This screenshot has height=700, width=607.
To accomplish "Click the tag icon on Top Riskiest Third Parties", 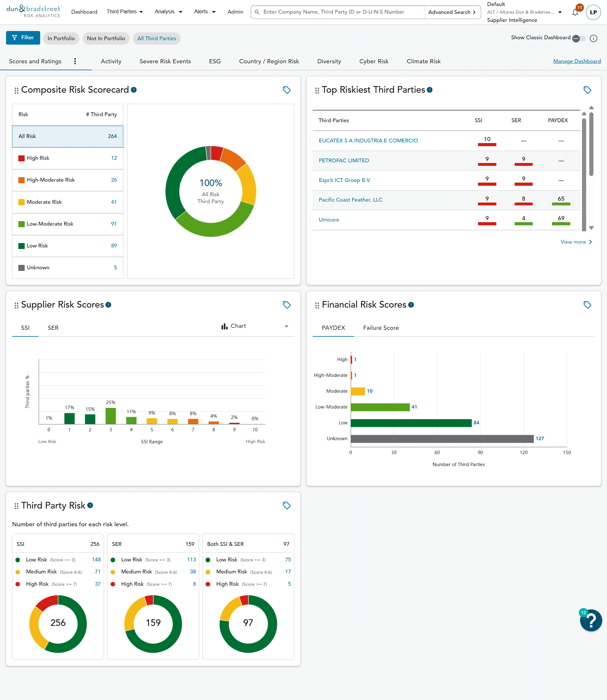I will click(587, 90).
